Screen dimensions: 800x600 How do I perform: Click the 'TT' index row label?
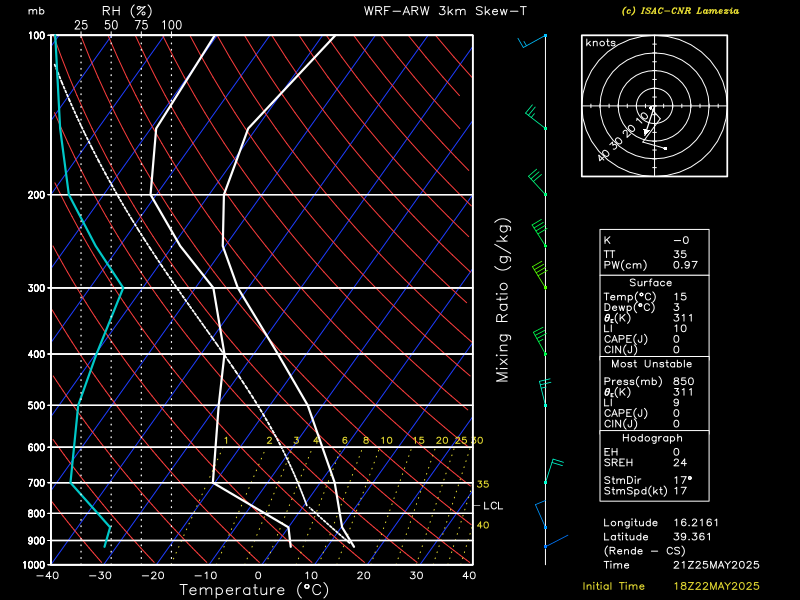[610, 254]
